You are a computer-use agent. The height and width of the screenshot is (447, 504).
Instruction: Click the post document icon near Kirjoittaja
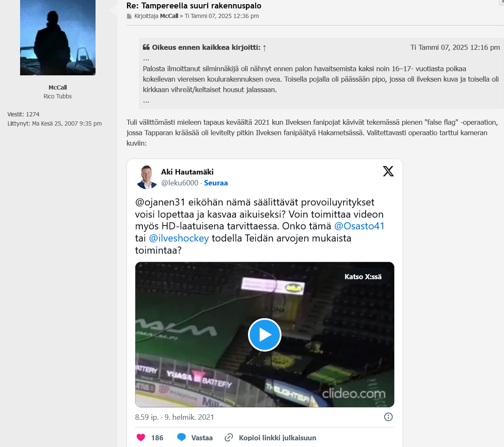point(129,16)
